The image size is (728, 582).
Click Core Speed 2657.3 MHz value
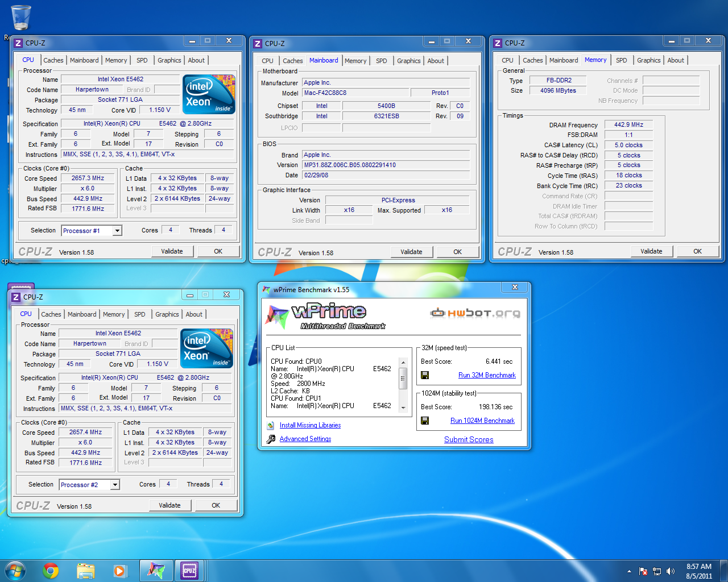click(88, 178)
